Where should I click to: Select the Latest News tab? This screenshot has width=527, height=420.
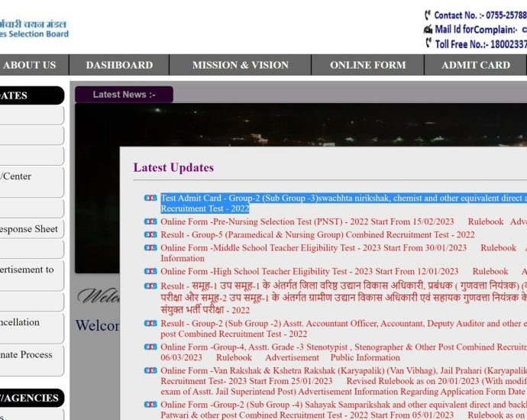tap(124, 95)
